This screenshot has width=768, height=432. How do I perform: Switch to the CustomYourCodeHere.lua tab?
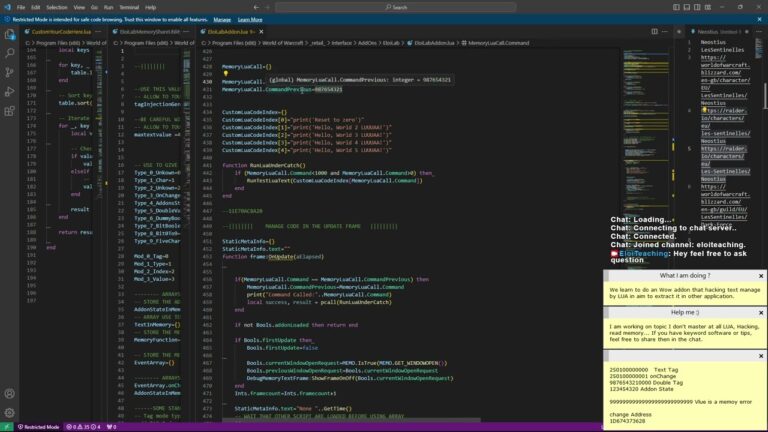(59, 32)
